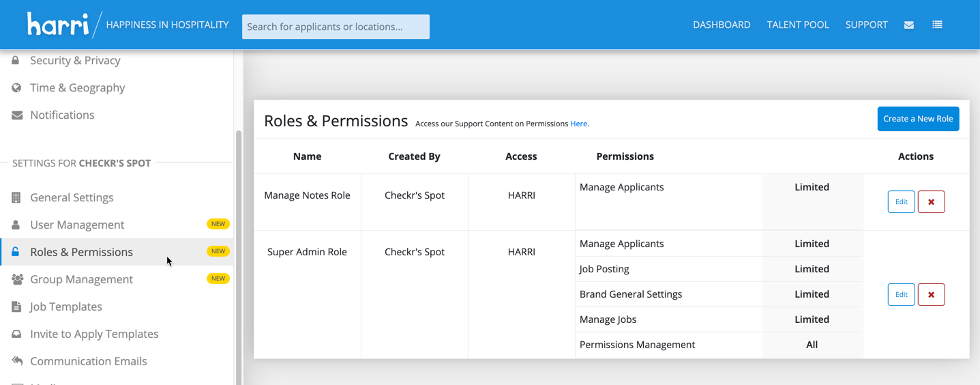
Task: Click Job Posting permission row
Action: coord(719,269)
